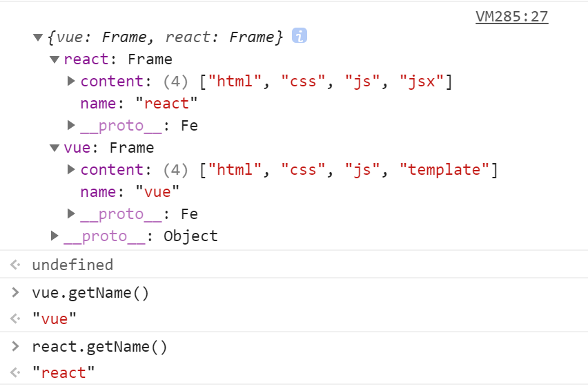Screen dimensions: 588x389
Task: Select the name: "vue" property
Action: 130,192
